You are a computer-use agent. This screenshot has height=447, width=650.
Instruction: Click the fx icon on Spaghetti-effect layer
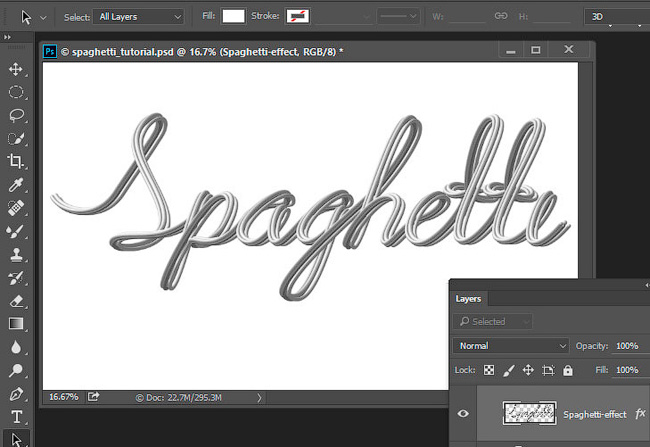click(640, 413)
